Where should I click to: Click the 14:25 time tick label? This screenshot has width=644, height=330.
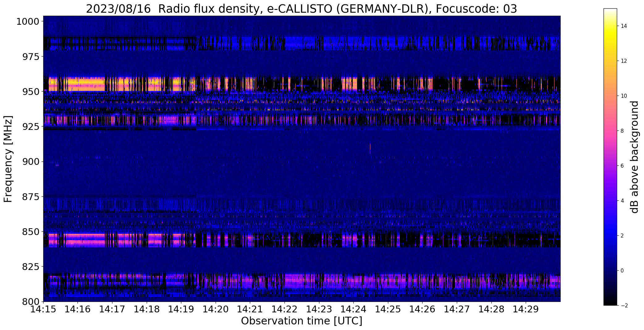pos(388,309)
